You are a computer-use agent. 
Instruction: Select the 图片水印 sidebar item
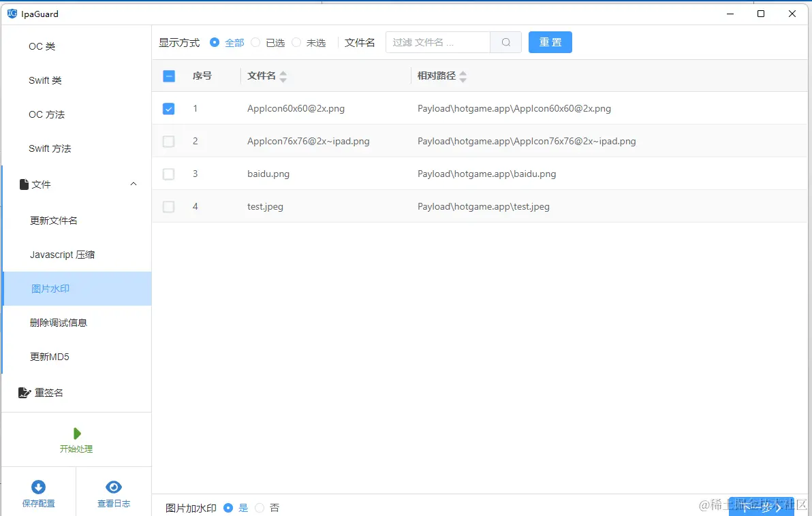coord(77,289)
